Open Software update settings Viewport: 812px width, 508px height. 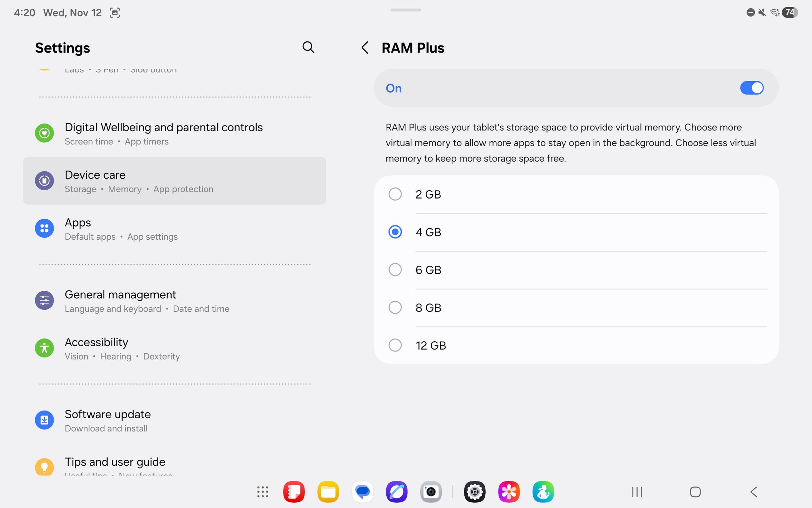pyautogui.click(x=107, y=420)
